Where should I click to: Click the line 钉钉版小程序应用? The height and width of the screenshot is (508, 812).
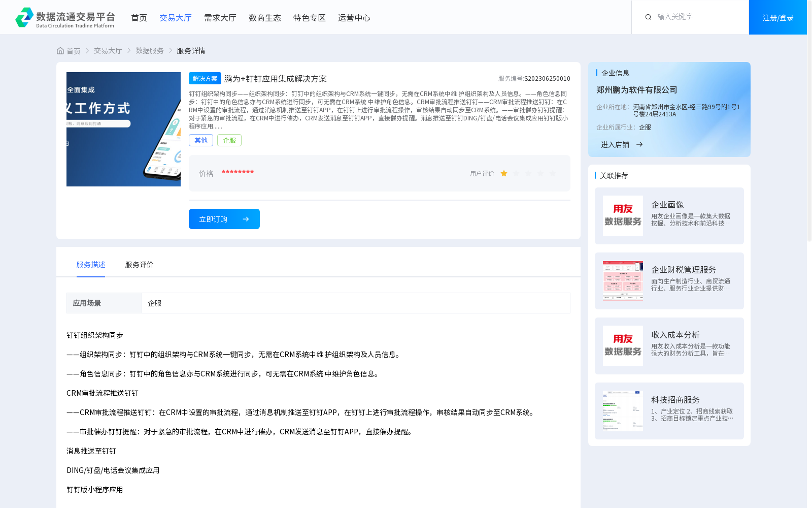95,490
